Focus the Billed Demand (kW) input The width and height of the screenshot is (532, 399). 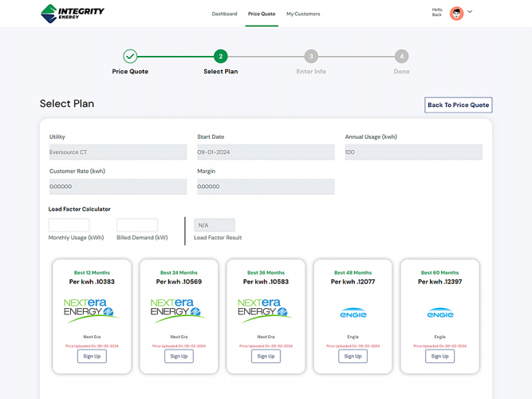click(137, 225)
